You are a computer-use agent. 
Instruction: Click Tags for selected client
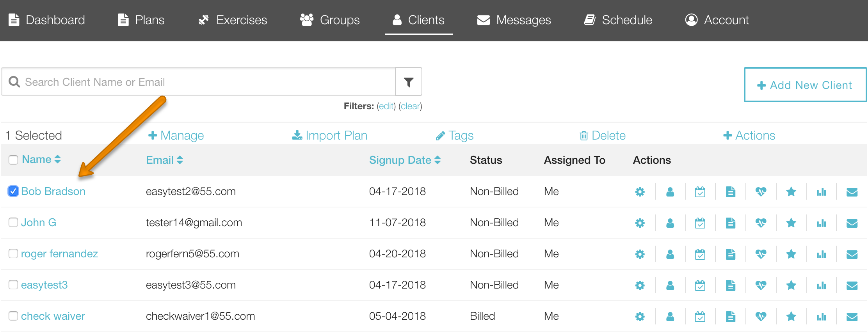click(454, 135)
